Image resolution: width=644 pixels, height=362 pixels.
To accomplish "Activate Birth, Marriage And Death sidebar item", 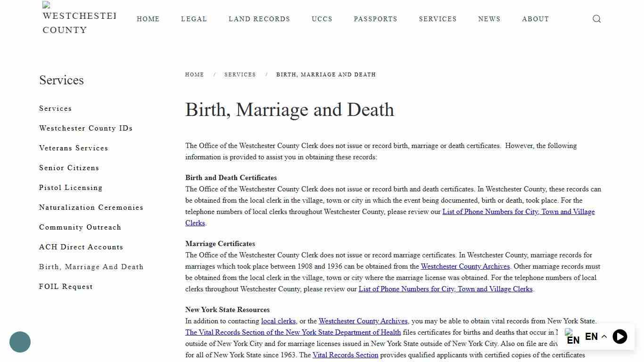I will 91,267.
